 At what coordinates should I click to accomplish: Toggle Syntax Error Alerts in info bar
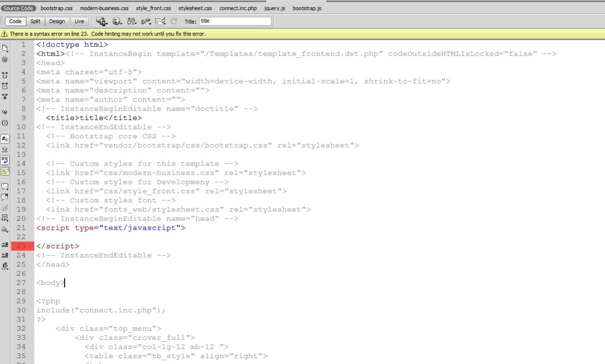tap(5, 170)
